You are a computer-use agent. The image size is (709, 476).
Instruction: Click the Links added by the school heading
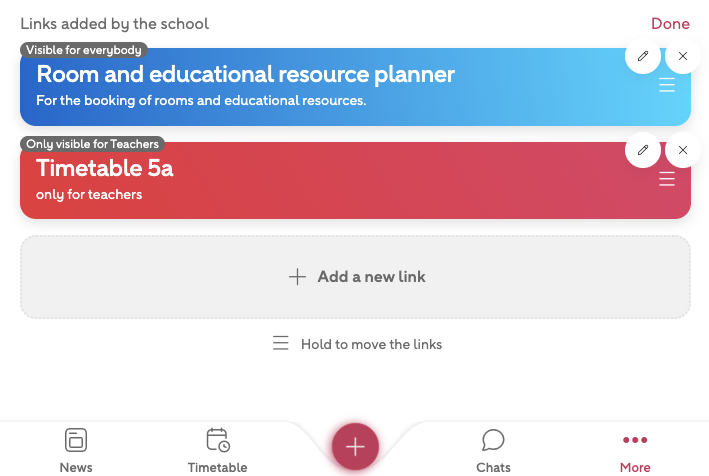(x=115, y=24)
